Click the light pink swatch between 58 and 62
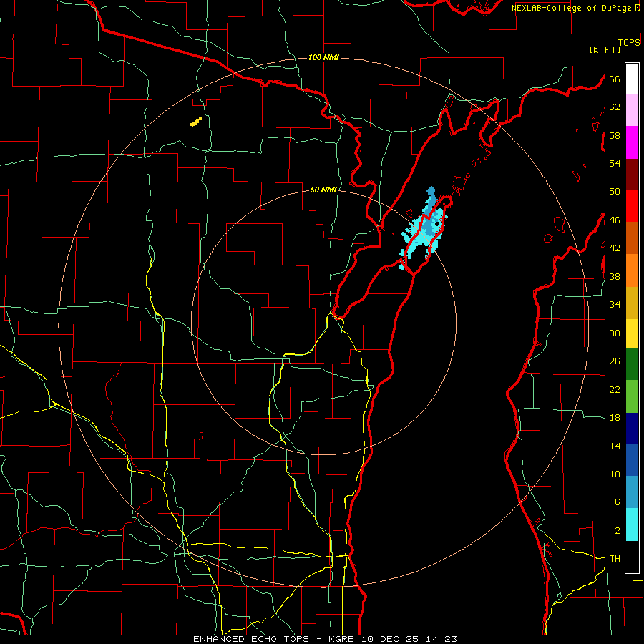 pyautogui.click(x=632, y=109)
